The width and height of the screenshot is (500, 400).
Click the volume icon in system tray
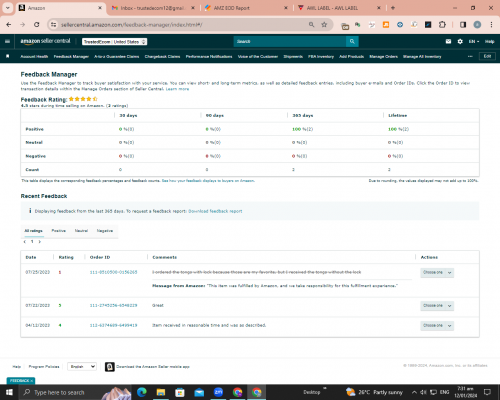pyautogui.click(x=423, y=392)
